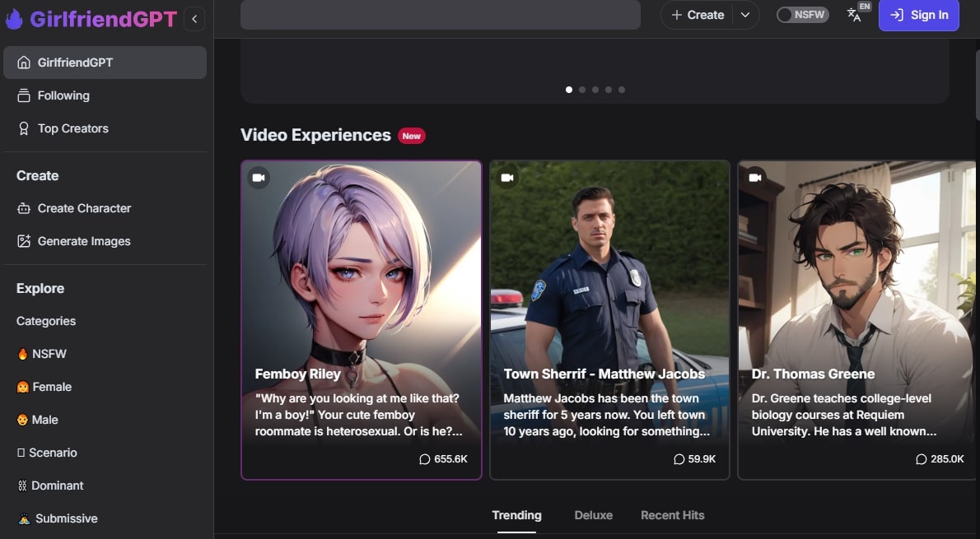Select the second carousel dot indicator
Screen dimensions: 980x539
pyautogui.click(x=582, y=90)
